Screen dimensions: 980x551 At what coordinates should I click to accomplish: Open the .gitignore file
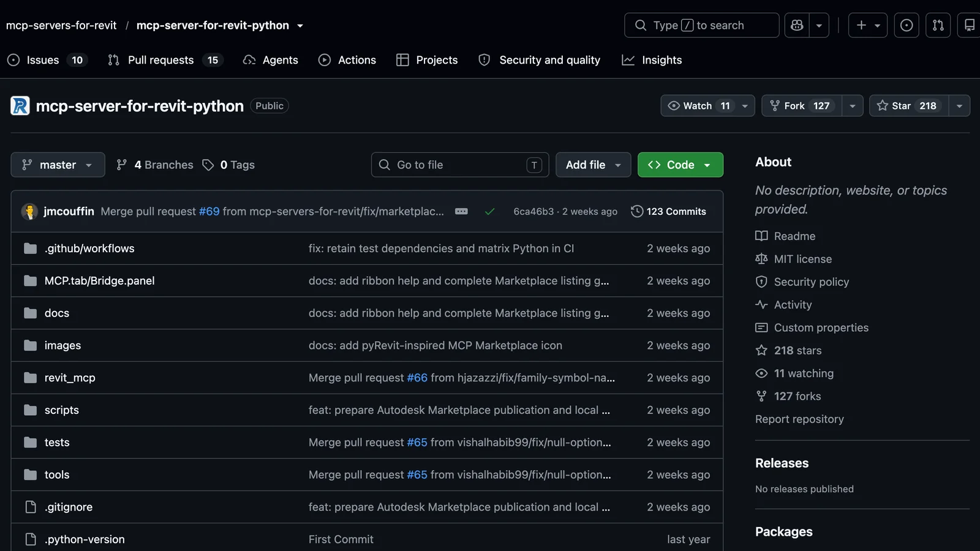69,507
